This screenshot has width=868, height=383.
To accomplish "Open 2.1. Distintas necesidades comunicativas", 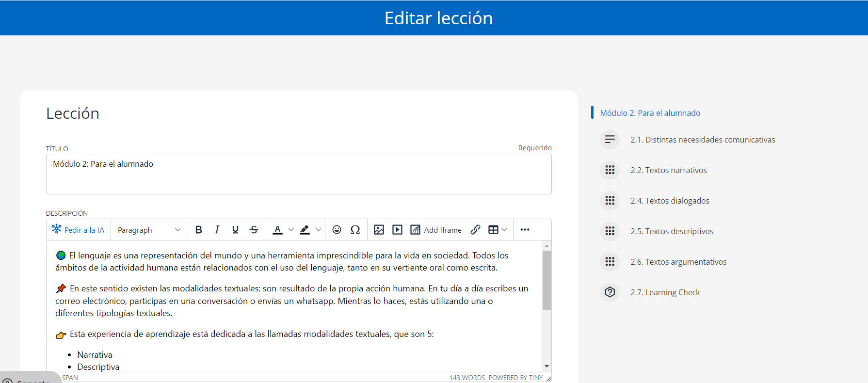I will [x=703, y=140].
